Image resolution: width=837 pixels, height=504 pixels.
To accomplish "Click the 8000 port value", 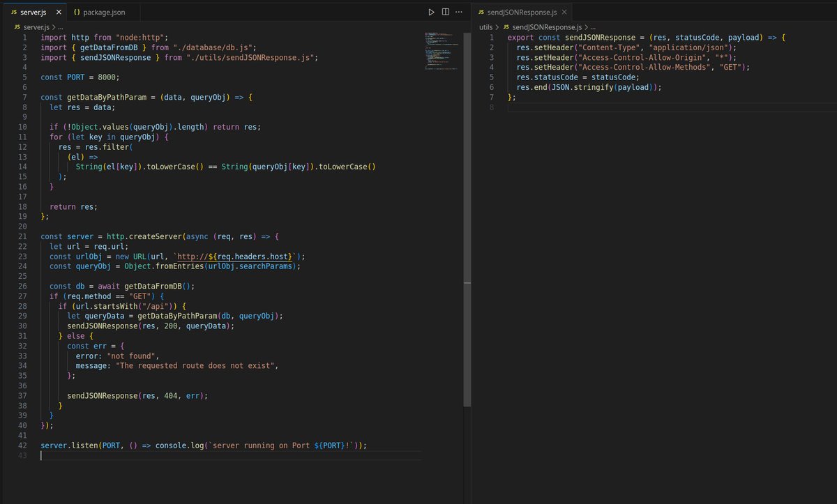I will click(x=107, y=77).
